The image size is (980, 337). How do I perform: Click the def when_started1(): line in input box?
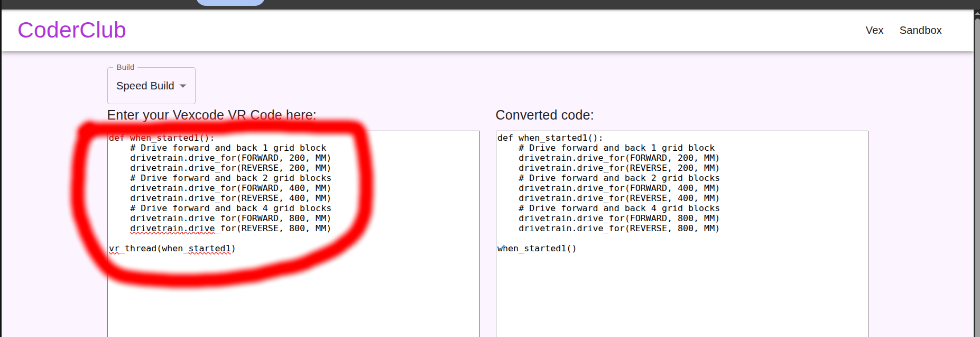[x=162, y=138]
